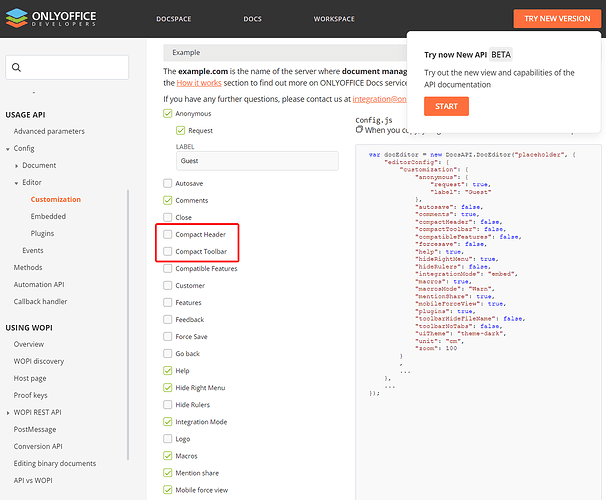Uncheck the Comments checkbox
This screenshot has height=500, width=606.
(167, 200)
